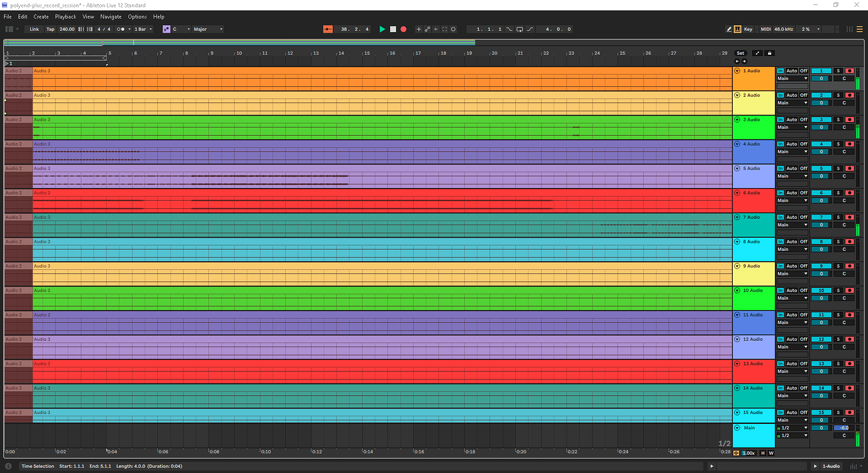Image resolution: width=868 pixels, height=473 pixels.
Task: Open the Playback menu
Action: point(65,16)
